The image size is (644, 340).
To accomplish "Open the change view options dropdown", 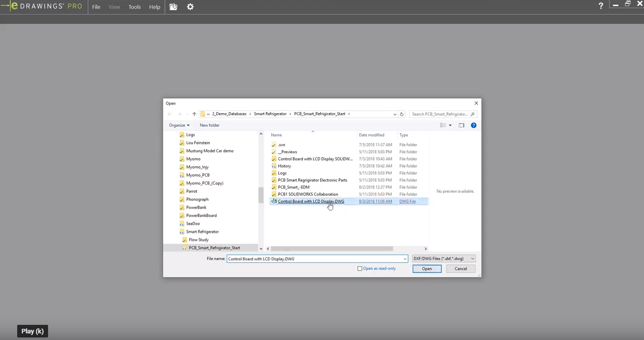I will (x=450, y=125).
